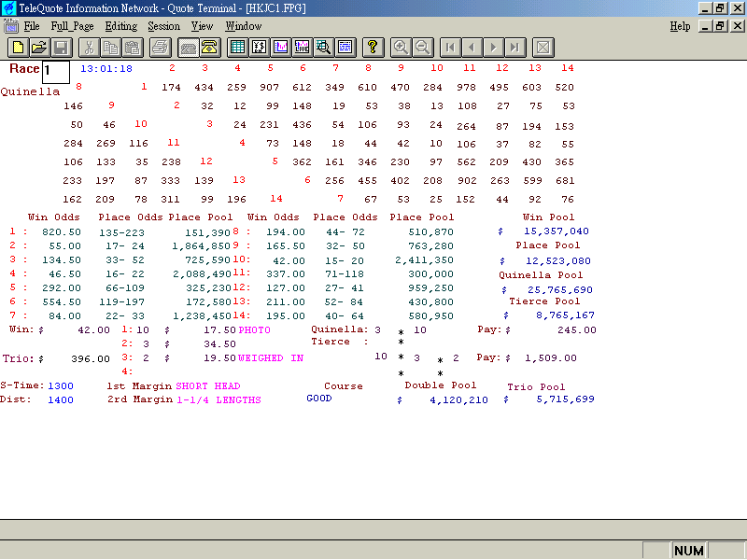The image size is (747, 560).
Task: Restore the inner HKJC1.FPG document window
Action: 721,26
